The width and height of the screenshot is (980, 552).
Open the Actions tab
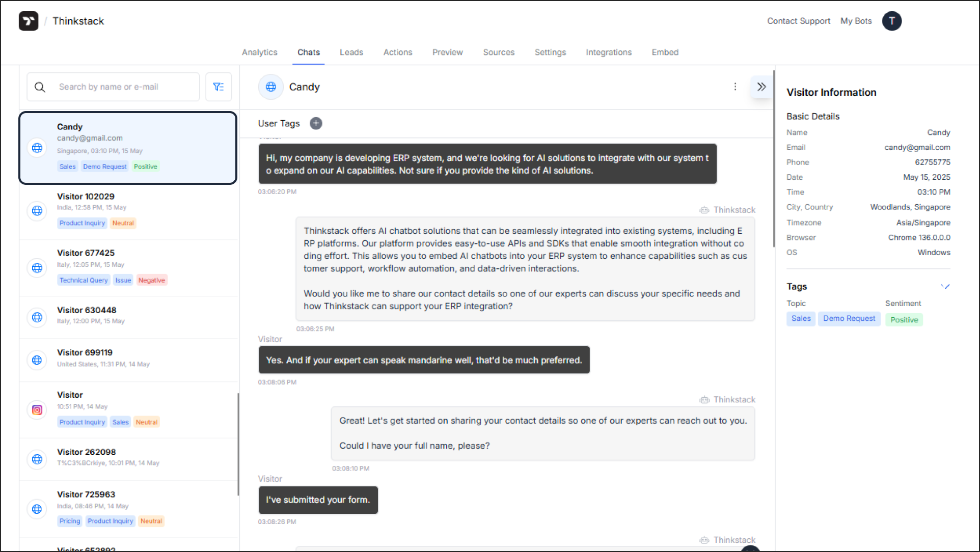(x=398, y=52)
